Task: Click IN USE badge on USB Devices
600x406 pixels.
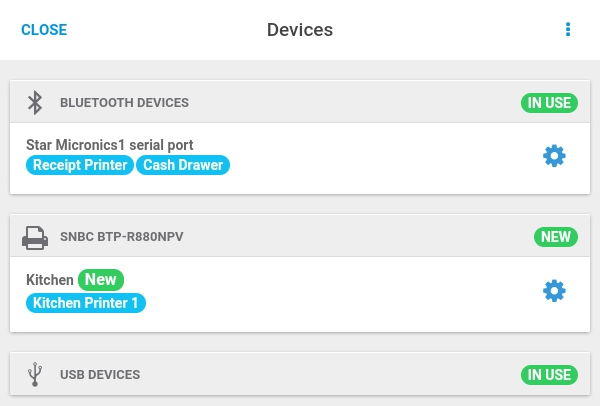Action: [549, 375]
